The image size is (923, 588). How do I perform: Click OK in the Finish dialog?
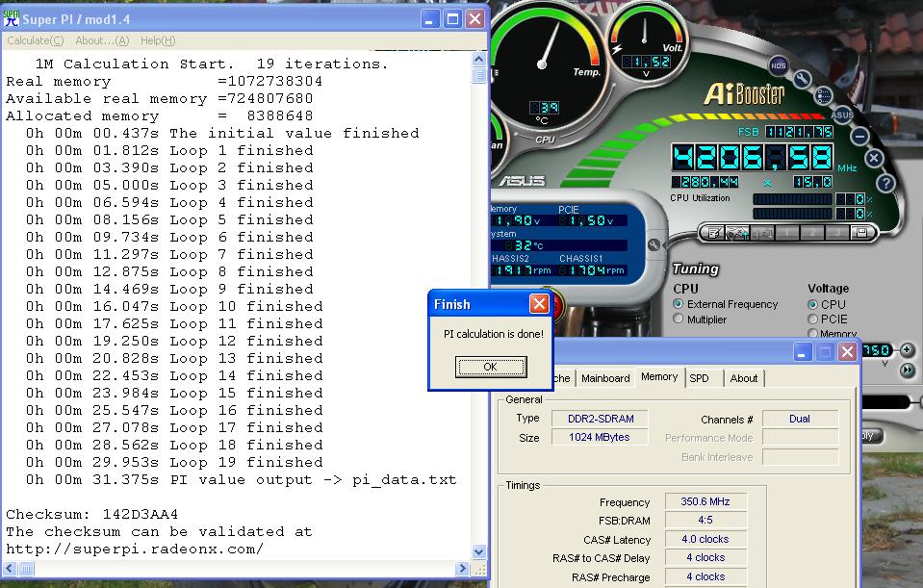(490, 367)
